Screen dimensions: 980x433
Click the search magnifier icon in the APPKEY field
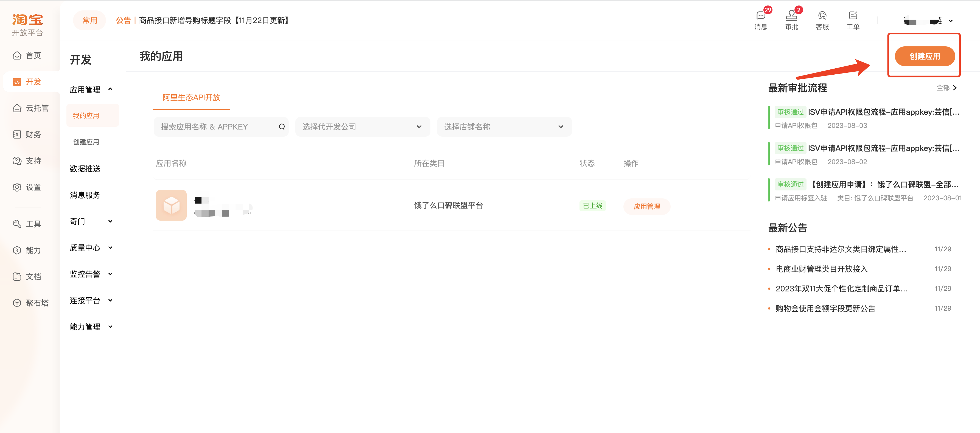click(282, 126)
